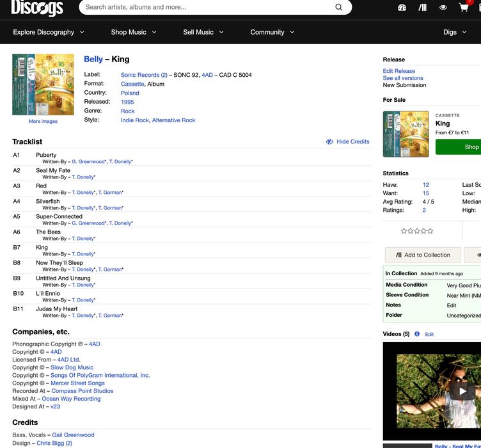Click Slow Dog Music link
The image size is (481, 448).
[x=72, y=367]
